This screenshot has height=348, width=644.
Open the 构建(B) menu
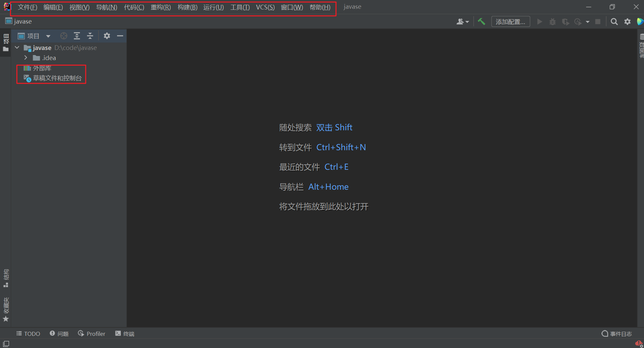pyautogui.click(x=187, y=7)
